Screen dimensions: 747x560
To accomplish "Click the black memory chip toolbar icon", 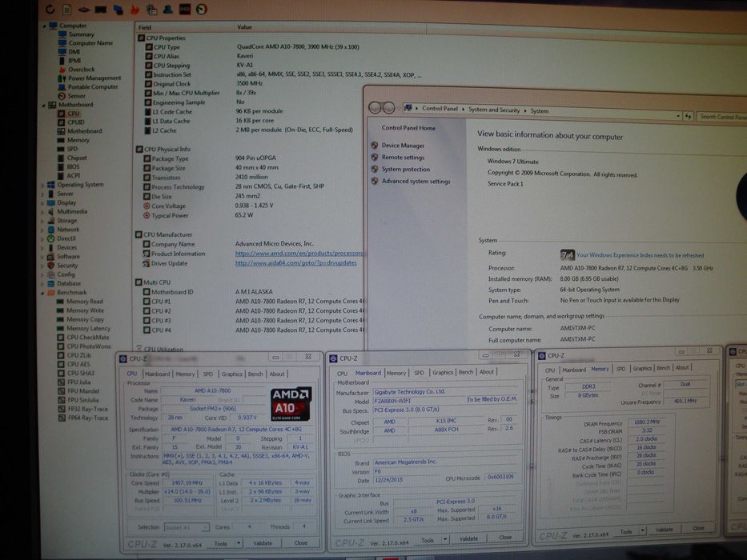I will [101, 9].
